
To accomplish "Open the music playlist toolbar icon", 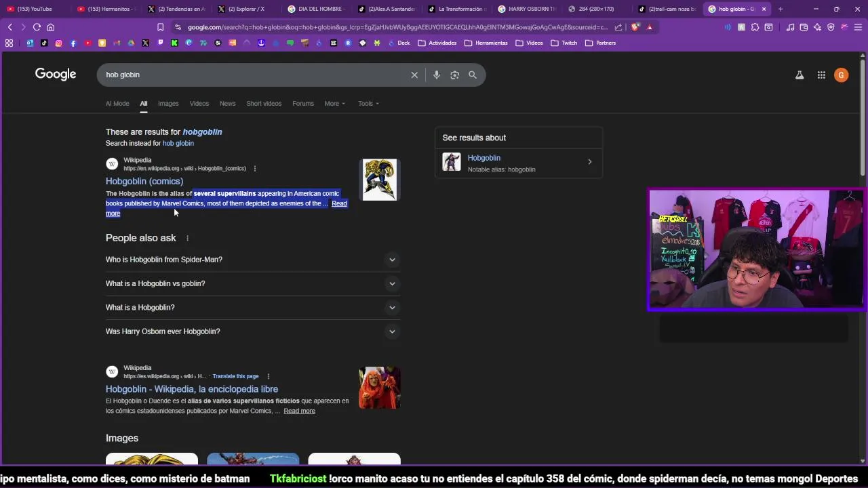I will pyautogui.click(x=790, y=27).
